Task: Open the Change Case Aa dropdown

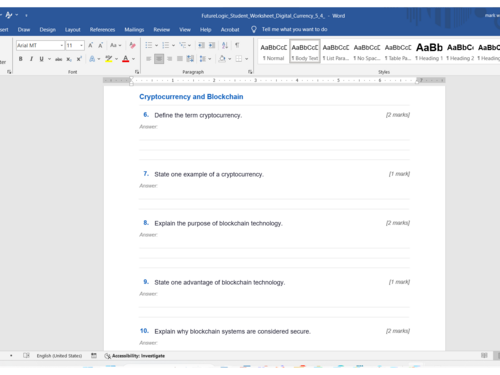Action: [x=116, y=45]
